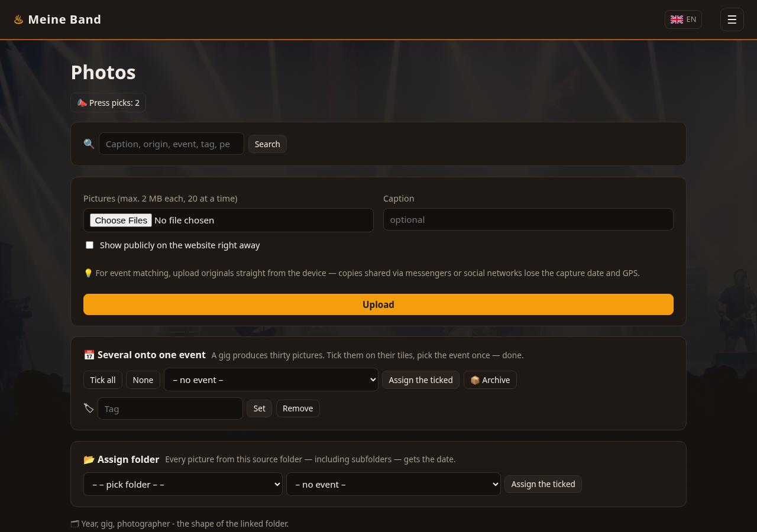Viewport: 757px width, 532px height.
Task: Click the Remove tag button
Action: point(298,408)
